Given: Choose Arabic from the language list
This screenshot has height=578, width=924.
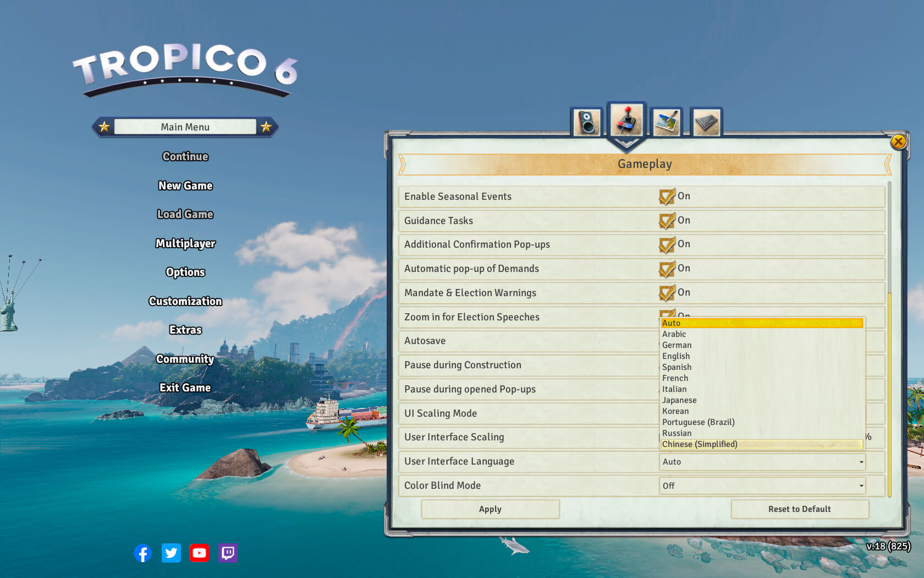Looking at the screenshot, I should [x=762, y=334].
